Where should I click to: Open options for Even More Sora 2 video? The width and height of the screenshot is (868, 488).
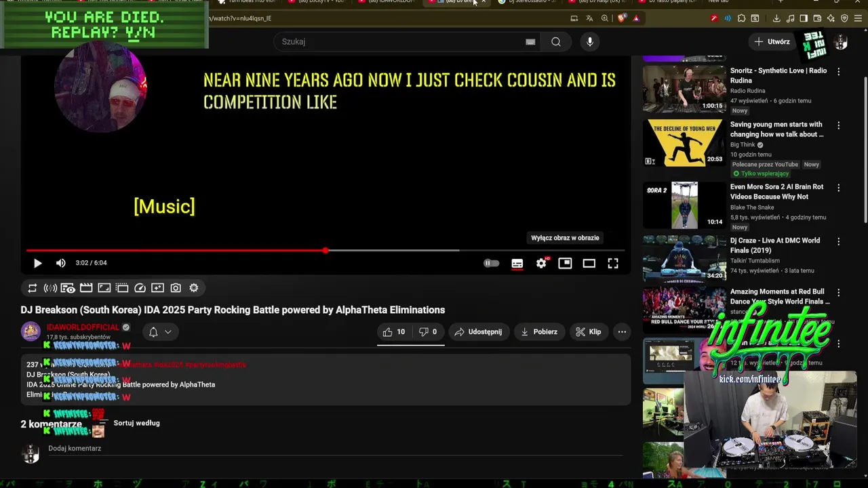tap(838, 188)
